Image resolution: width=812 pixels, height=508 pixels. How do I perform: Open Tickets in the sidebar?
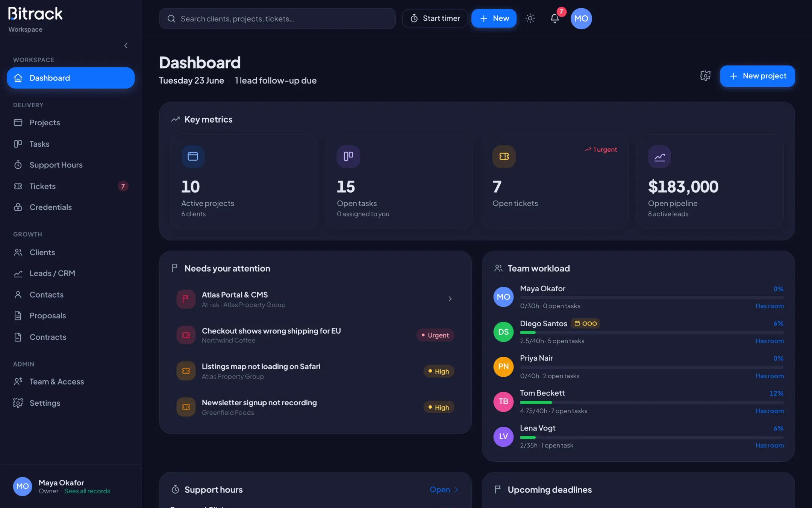click(71, 186)
